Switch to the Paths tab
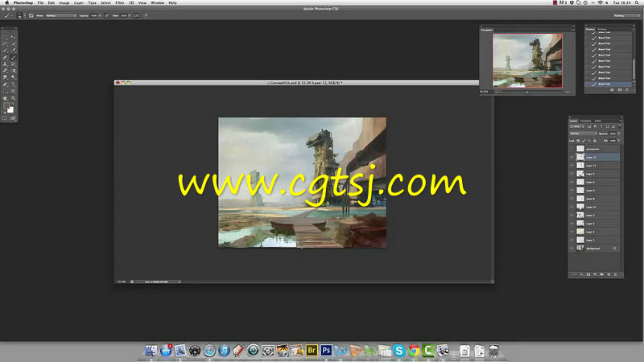Image resolution: width=644 pixels, height=362 pixels. point(598,121)
